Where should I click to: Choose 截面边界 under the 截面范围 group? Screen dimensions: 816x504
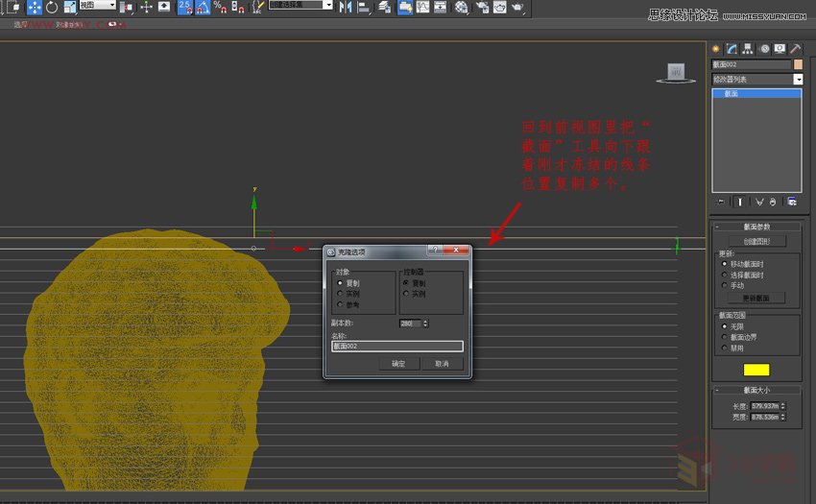[723, 337]
